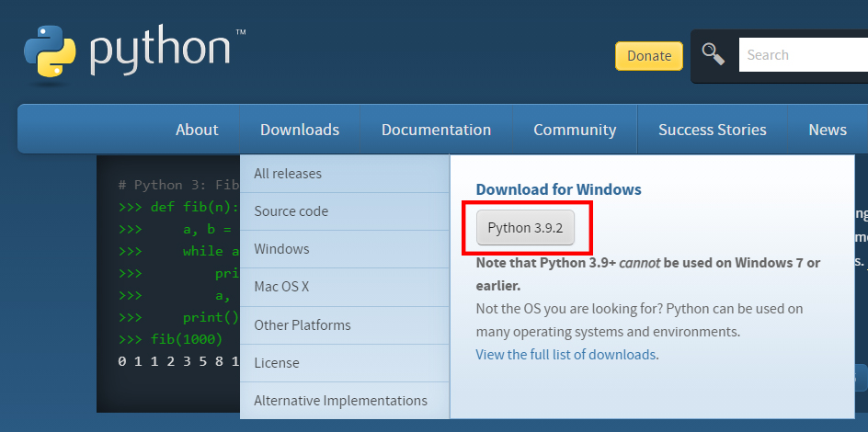Screen dimensions: 868x432
Task: Open the Success Stories menu
Action: click(712, 130)
